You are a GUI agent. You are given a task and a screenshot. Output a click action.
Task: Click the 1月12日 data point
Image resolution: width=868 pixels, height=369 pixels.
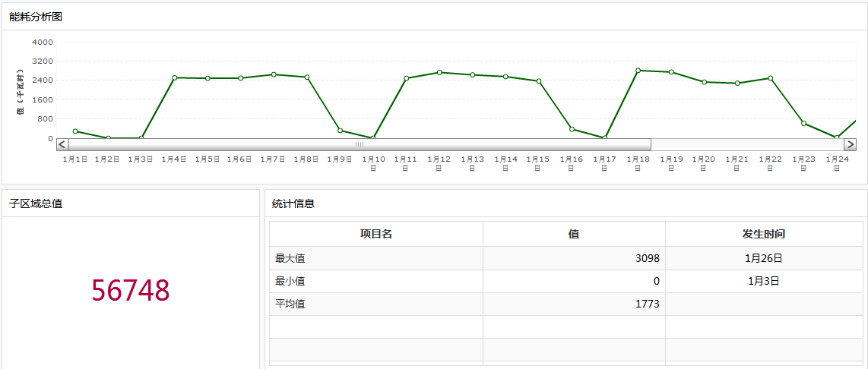click(439, 72)
